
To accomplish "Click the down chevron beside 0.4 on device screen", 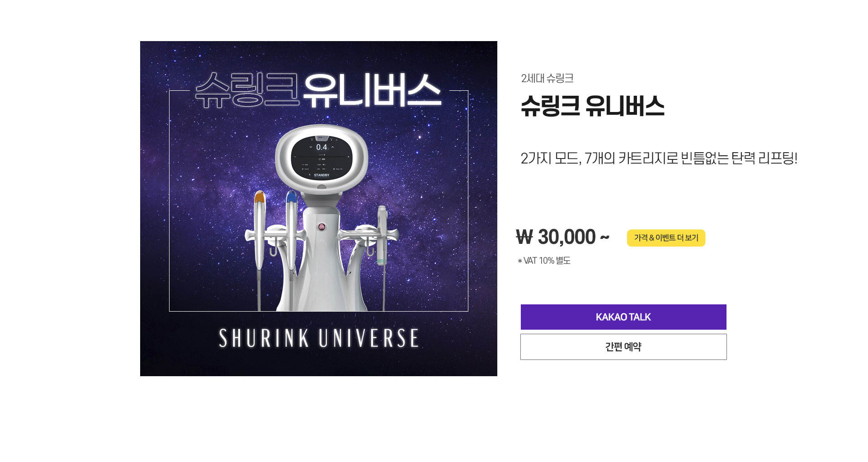I will coord(311,147).
